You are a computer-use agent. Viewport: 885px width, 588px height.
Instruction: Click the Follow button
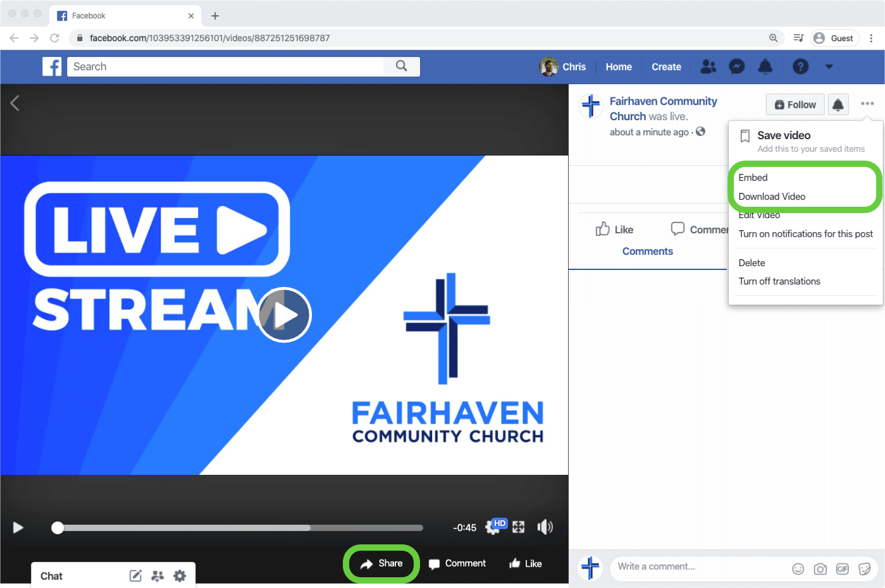[x=795, y=104]
